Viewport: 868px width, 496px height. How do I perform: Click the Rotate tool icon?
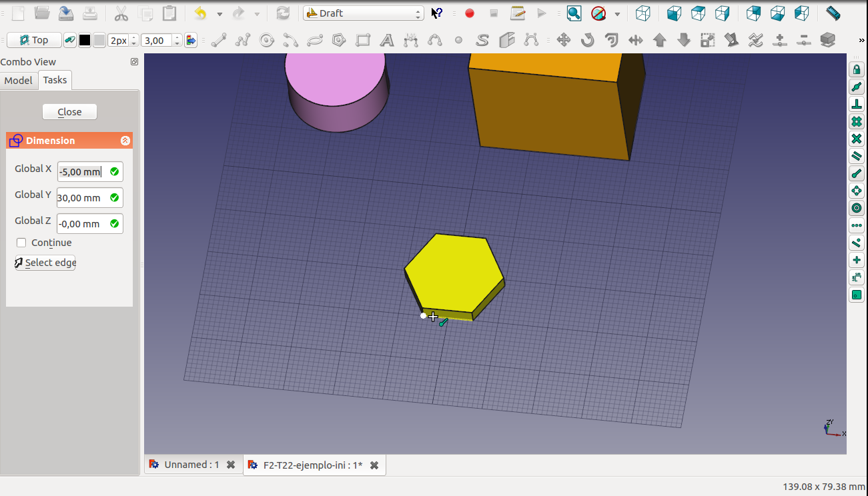point(587,41)
